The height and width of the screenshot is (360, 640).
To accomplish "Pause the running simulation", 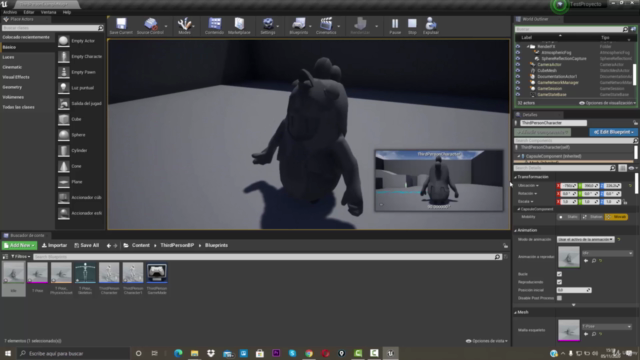I will (395, 24).
